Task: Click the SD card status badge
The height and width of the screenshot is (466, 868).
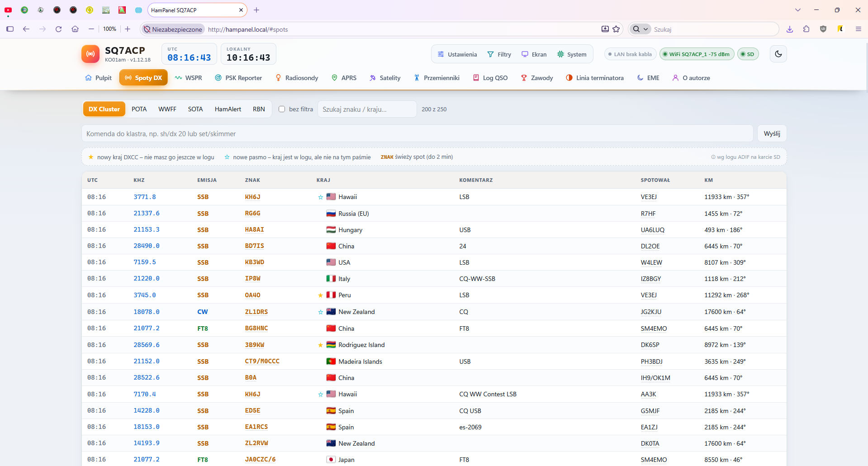Action: 748,54
